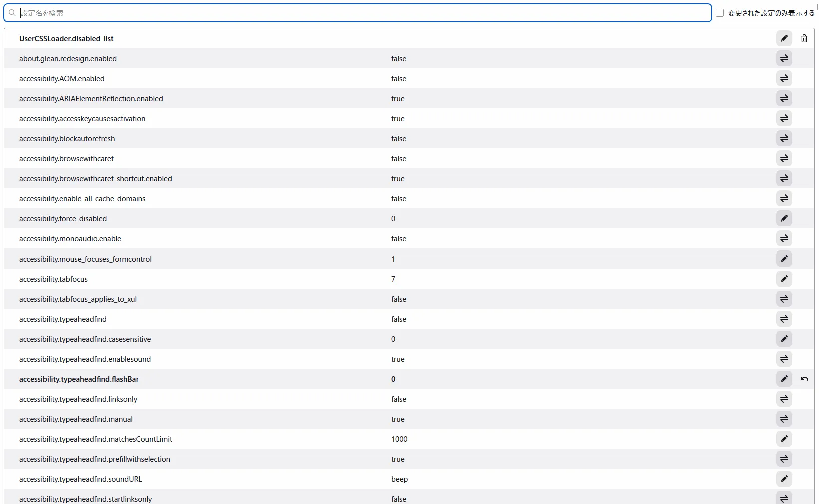Screen dimensions: 819x504
Task: Toggle about.glean.redesign.enabled preference
Action: click(784, 58)
